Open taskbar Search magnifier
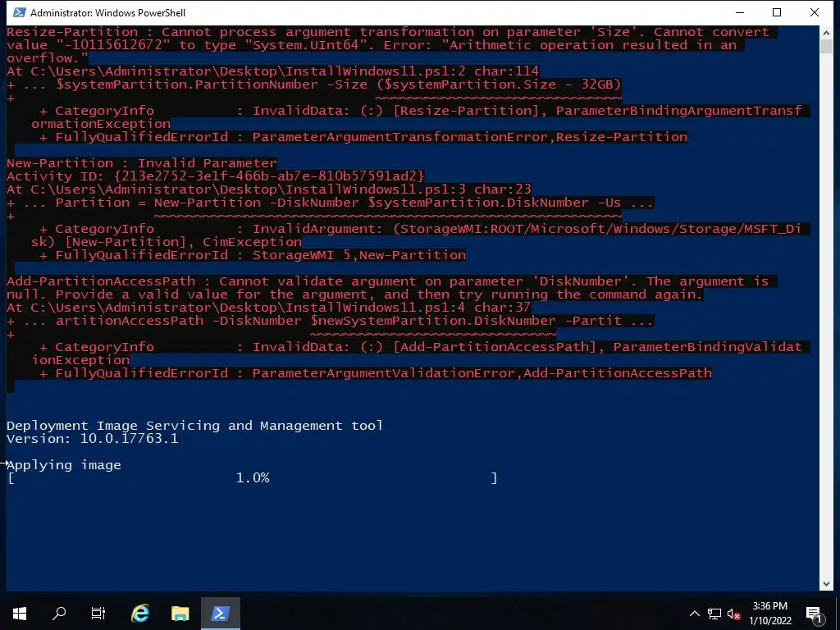840x630 pixels. pyautogui.click(x=59, y=614)
